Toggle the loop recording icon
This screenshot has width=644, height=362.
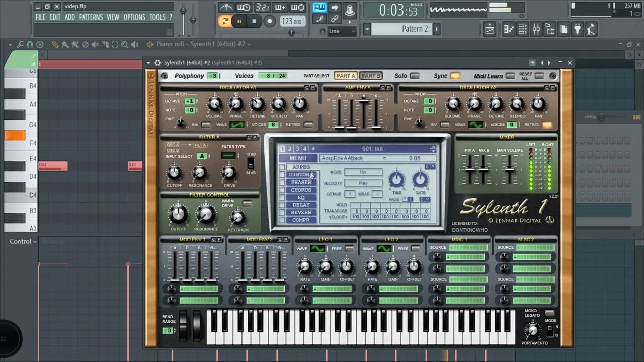298,8
